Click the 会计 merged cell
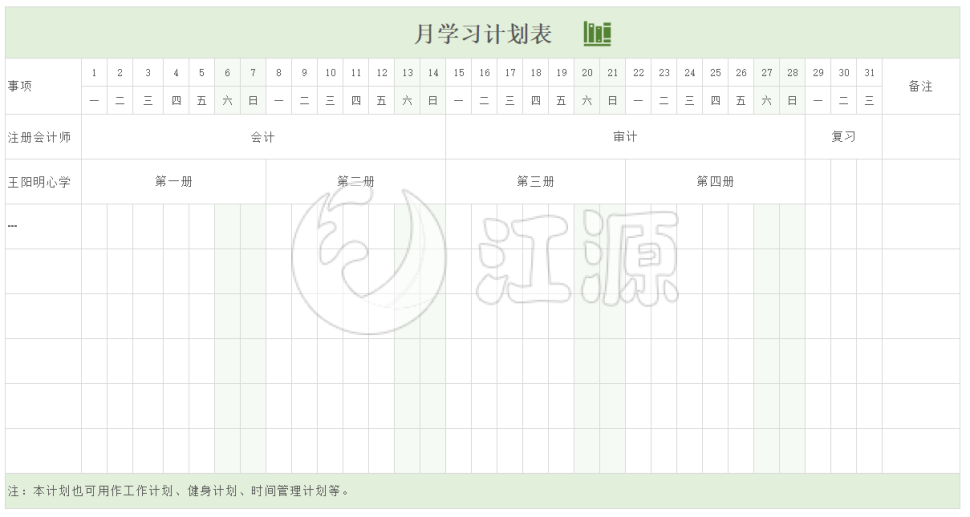 [263, 137]
